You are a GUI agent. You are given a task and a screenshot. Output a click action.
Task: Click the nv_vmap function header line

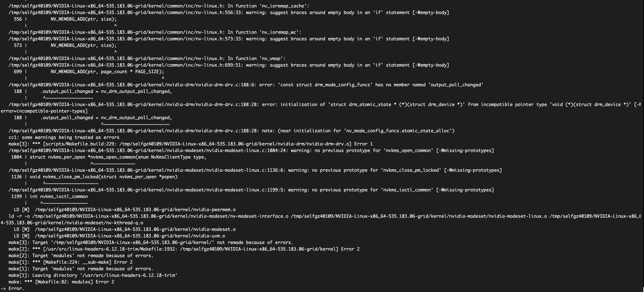coord(147,58)
